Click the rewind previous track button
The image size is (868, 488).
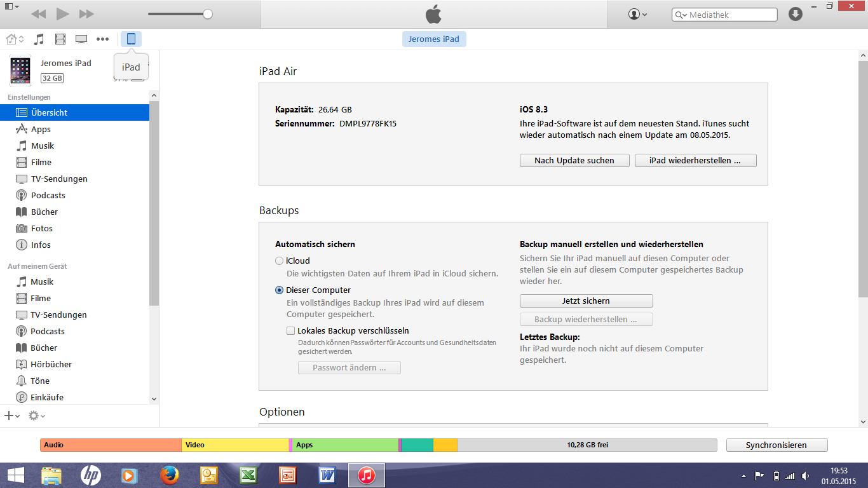(x=38, y=14)
